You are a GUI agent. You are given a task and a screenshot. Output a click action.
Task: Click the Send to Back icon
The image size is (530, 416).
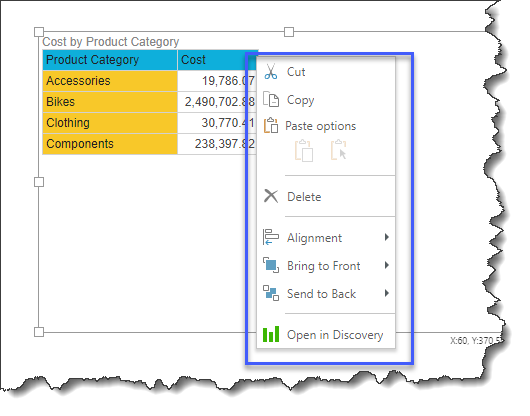[271, 293]
